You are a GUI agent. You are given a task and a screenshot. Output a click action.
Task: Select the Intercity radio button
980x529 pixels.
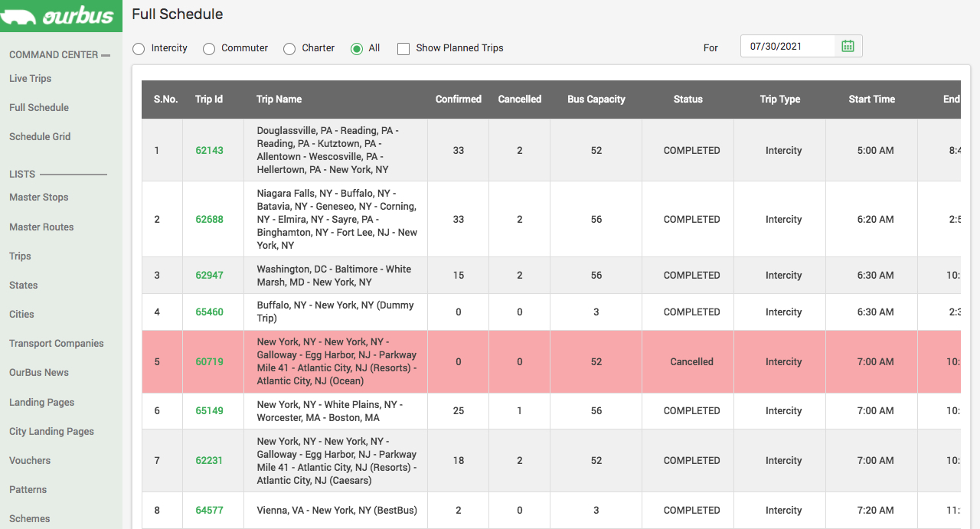[139, 49]
